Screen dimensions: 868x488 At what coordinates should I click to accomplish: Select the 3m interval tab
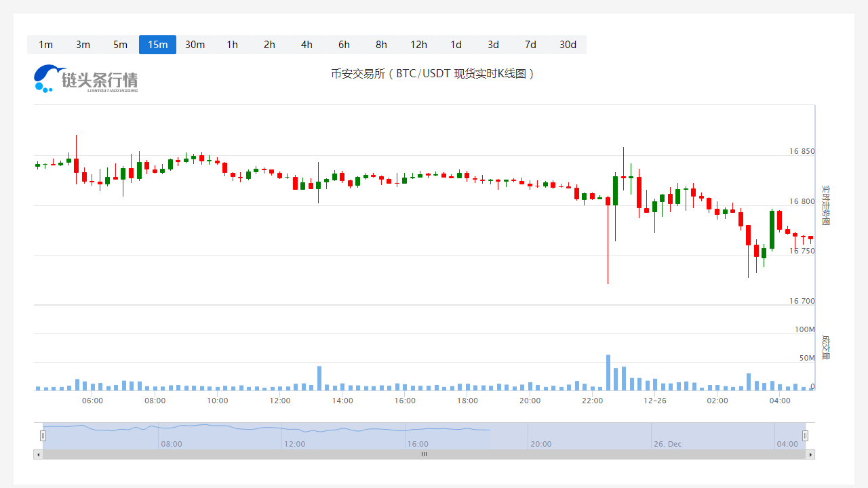click(83, 45)
